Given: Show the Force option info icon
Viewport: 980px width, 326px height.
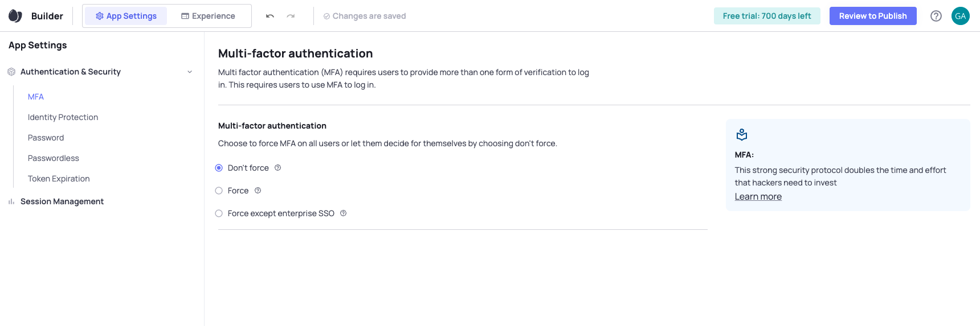Looking at the screenshot, I should point(258,191).
